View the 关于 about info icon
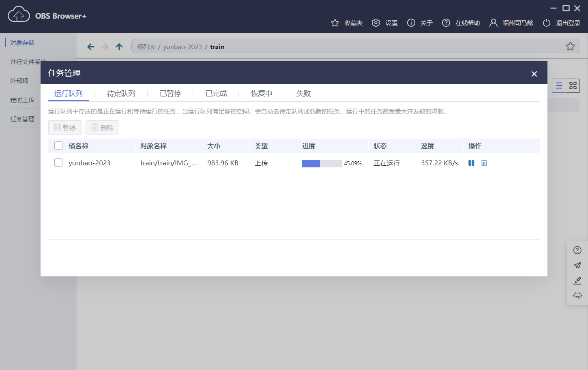The image size is (588, 370). tap(411, 23)
